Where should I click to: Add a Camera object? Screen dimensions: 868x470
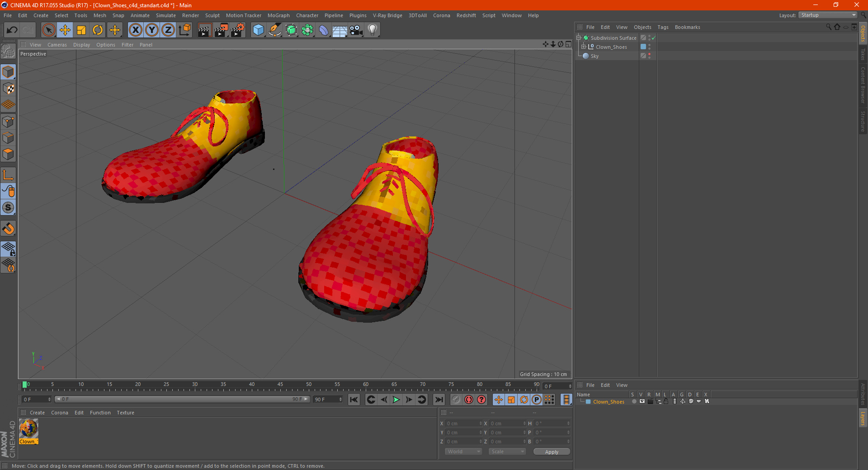click(x=356, y=30)
